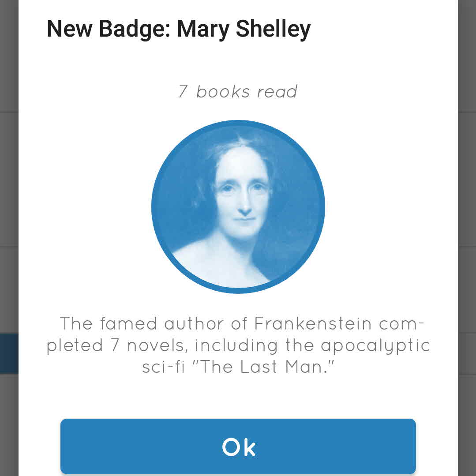The height and width of the screenshot is (476, 476).
Task: Click the "7 books read" subtitle
Action: click(238, 92)
